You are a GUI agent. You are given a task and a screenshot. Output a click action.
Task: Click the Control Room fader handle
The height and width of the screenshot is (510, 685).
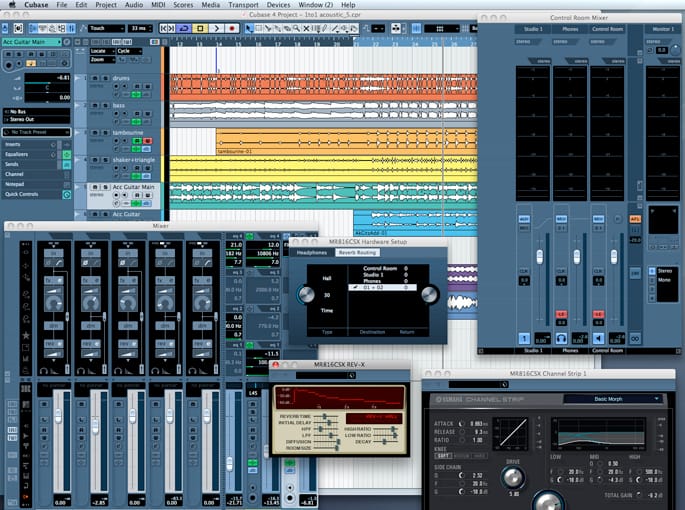click(614, 257)
